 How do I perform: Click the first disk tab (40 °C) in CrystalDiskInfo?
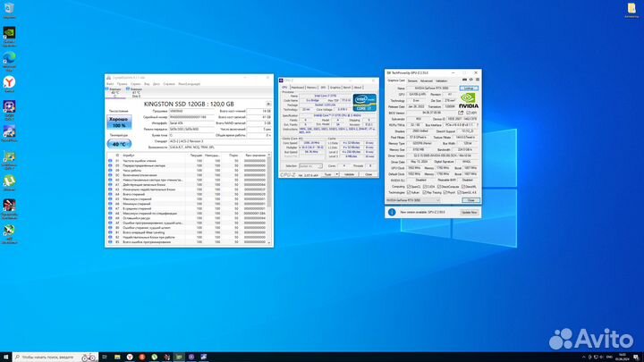114,92
